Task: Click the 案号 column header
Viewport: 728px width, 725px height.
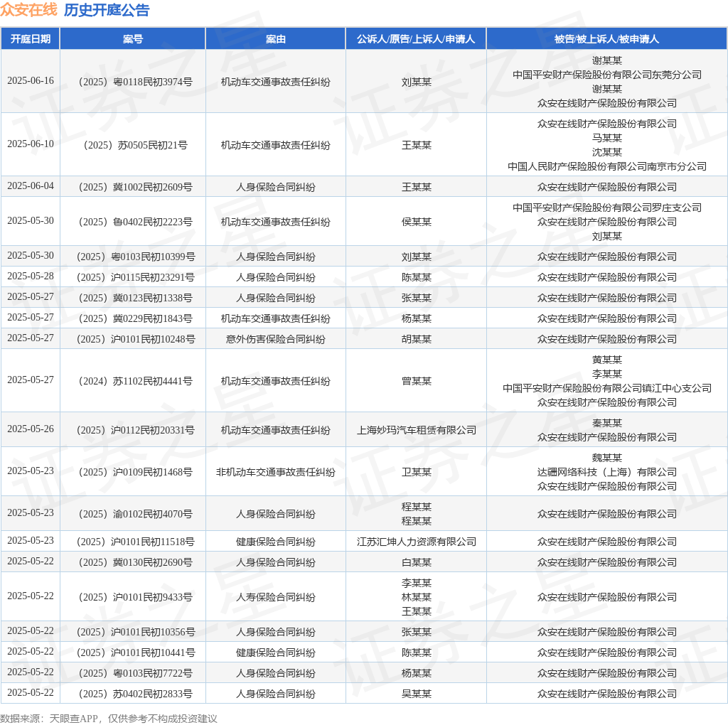Action: [133, 39]
